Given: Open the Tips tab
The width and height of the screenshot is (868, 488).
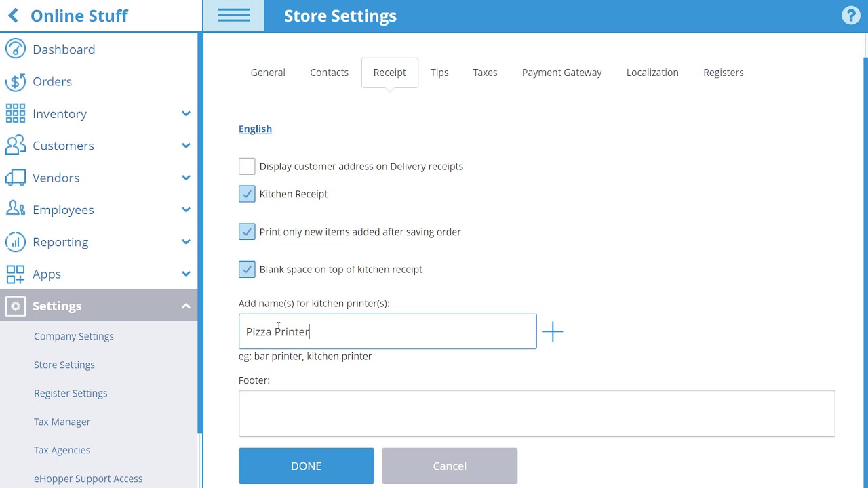Looking at the screenshot, I should [x=439, y=73].
